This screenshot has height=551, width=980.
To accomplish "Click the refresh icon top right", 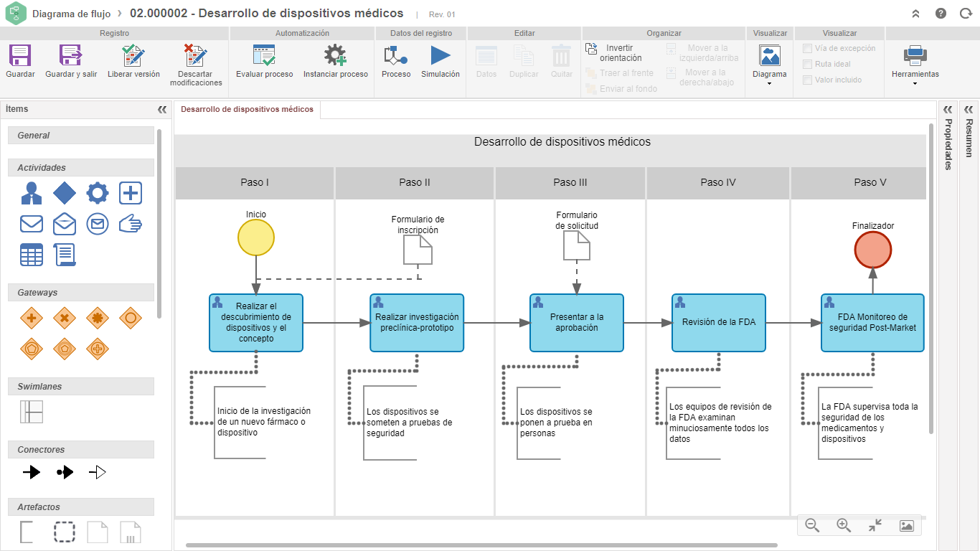I will 966,13.
